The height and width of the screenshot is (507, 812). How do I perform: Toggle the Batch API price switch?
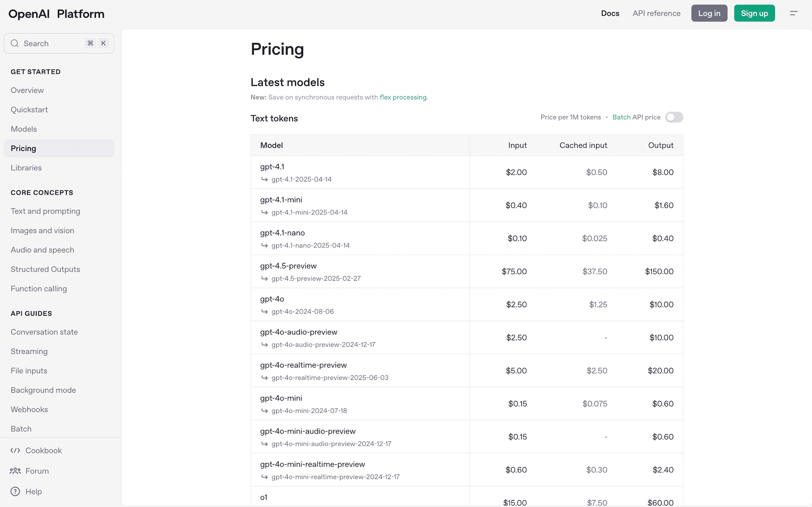pos(674,117)
